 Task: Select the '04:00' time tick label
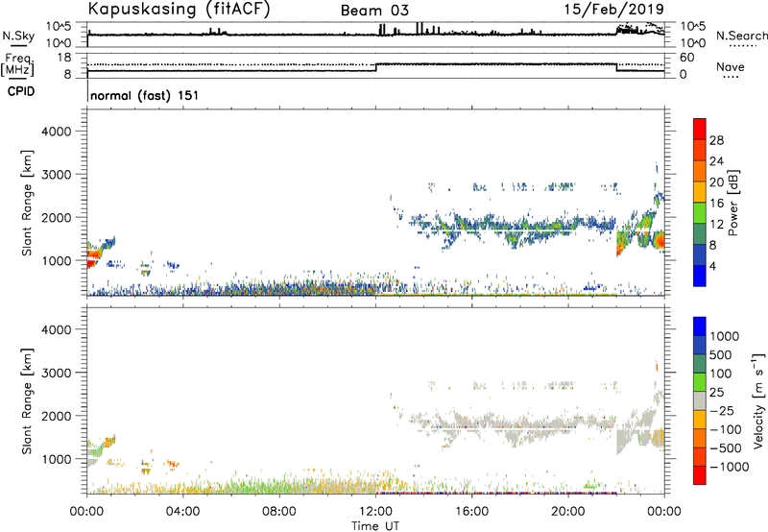pos(182,512)
